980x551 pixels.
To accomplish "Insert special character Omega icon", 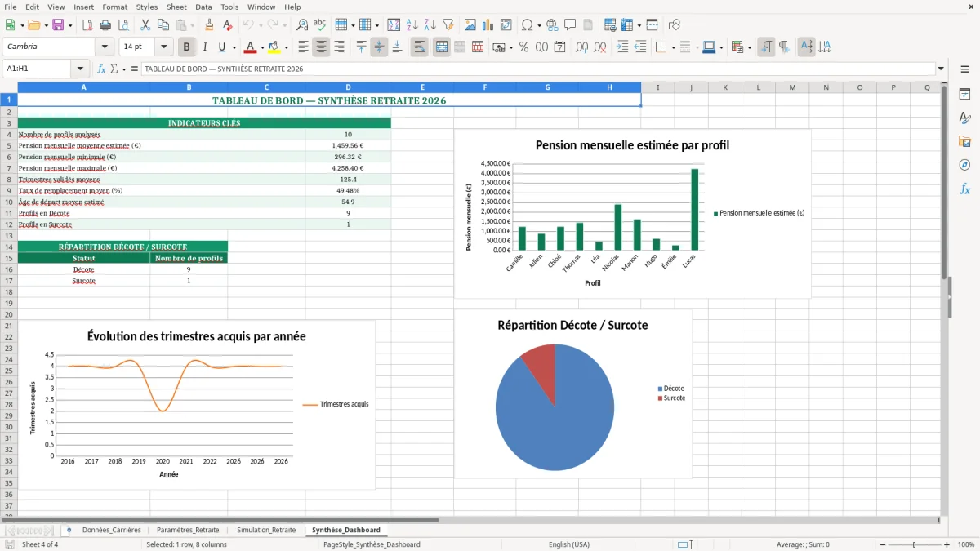I will 527,25.
